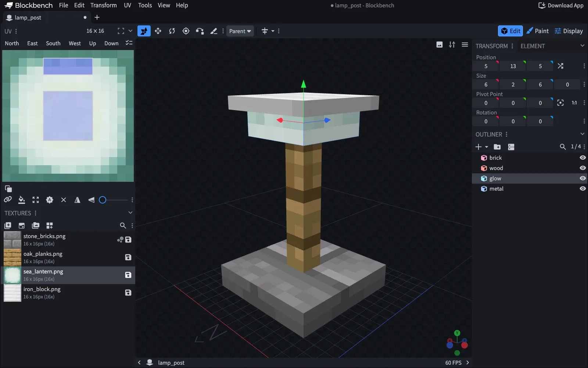
Task: Toggle pivot centering 1:1 button
Action: (574, 103)
